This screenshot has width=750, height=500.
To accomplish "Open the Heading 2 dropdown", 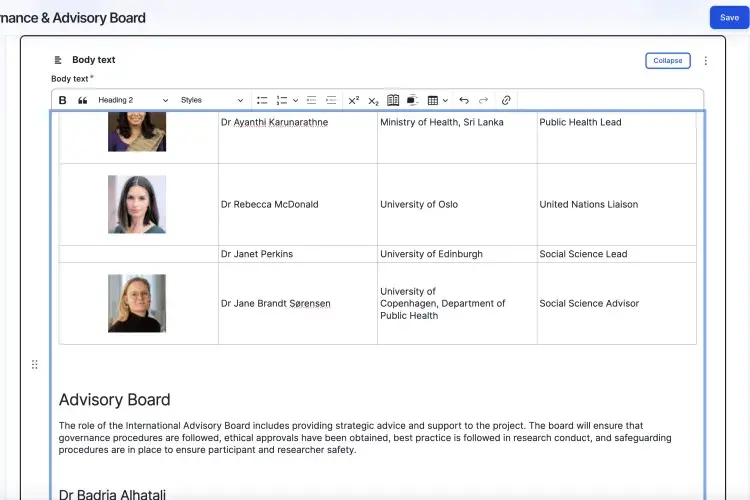I will click(x=133, y=100).
